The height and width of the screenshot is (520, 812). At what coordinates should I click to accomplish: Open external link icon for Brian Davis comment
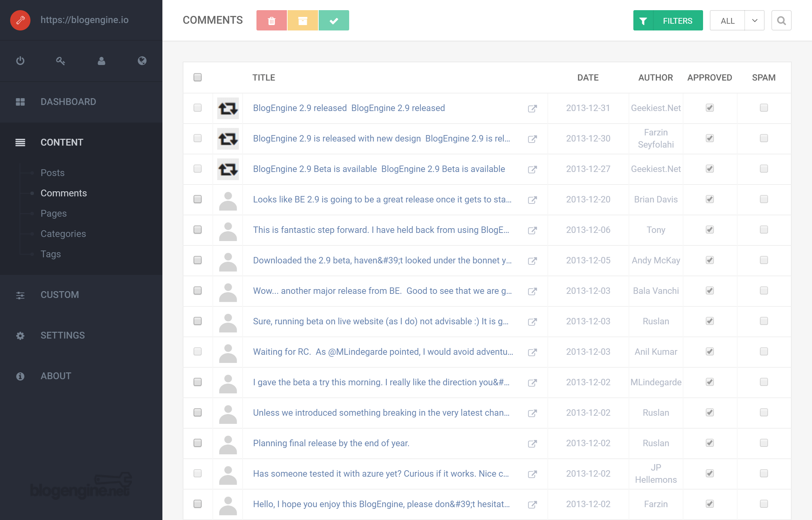(533, 200)
